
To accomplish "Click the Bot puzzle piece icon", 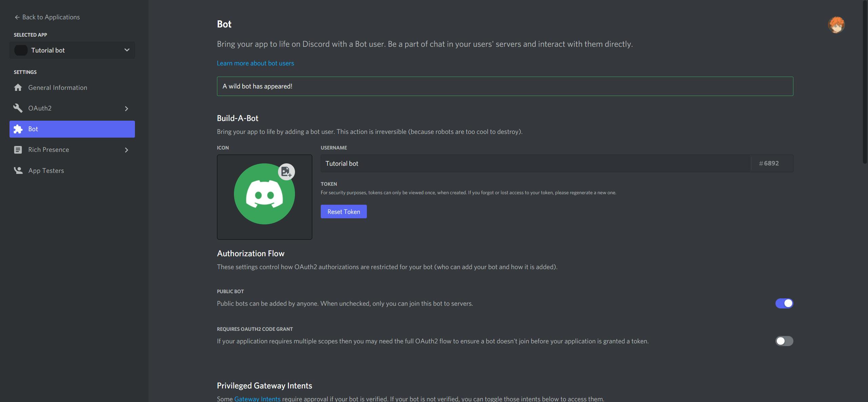I will click(19, 129).
